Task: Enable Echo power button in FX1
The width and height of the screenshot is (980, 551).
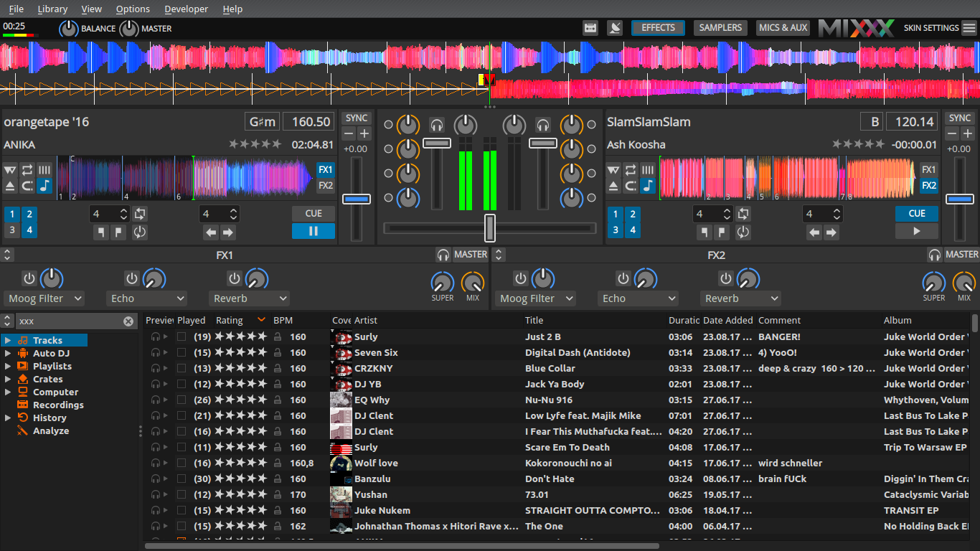Action: click(x=132, y=278)
